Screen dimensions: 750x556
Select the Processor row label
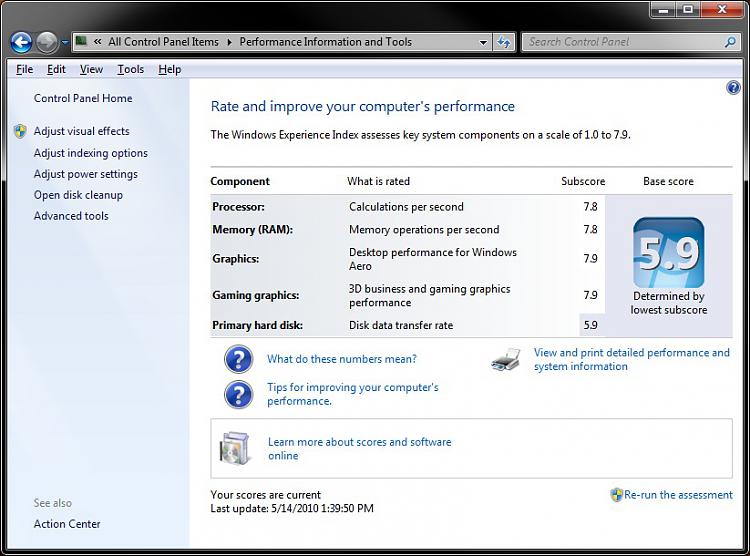click(238, 207)
